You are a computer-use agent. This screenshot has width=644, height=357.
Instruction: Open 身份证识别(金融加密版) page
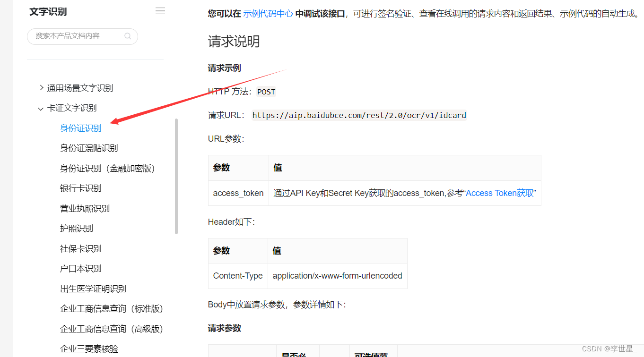click(107, 168)
